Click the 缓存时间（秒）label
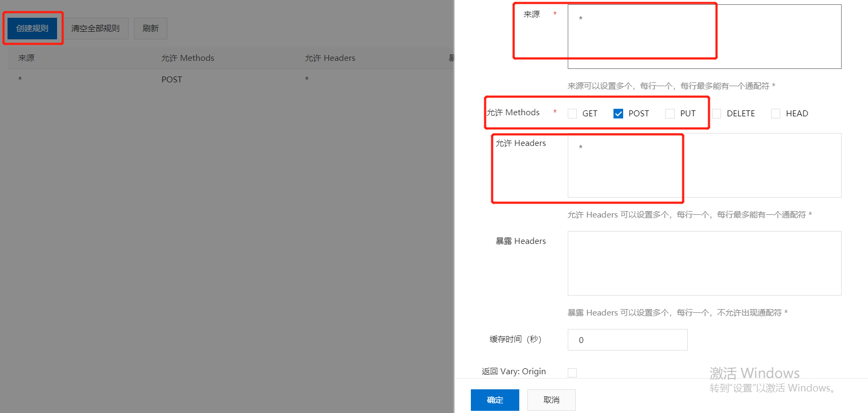 click(x=516, y=339)
